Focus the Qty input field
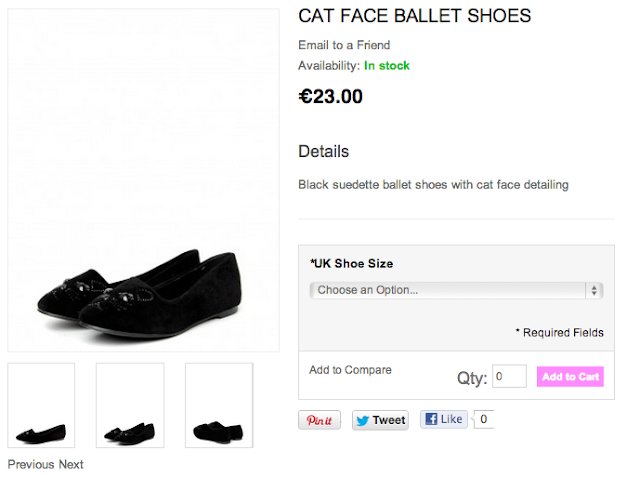The width and height of the screenshot is (640, 477). (509, 376)
